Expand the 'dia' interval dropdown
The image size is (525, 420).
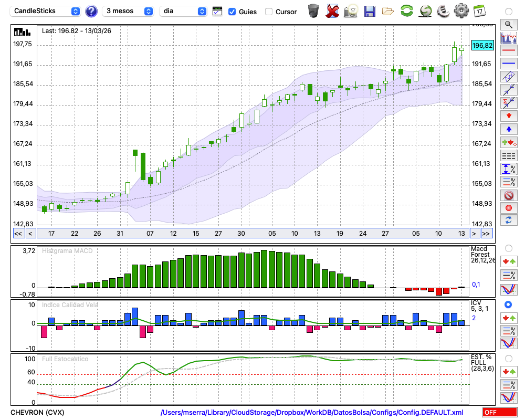(183, 11)
